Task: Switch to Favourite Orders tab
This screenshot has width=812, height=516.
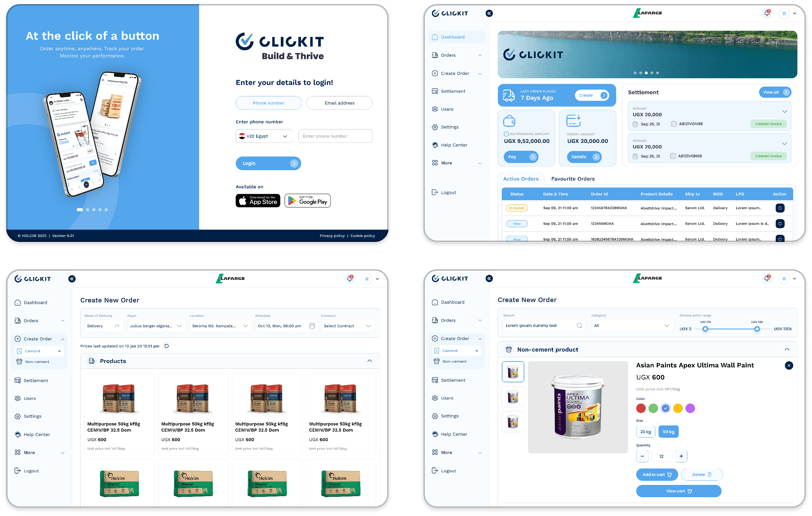Action: [571, 178]
